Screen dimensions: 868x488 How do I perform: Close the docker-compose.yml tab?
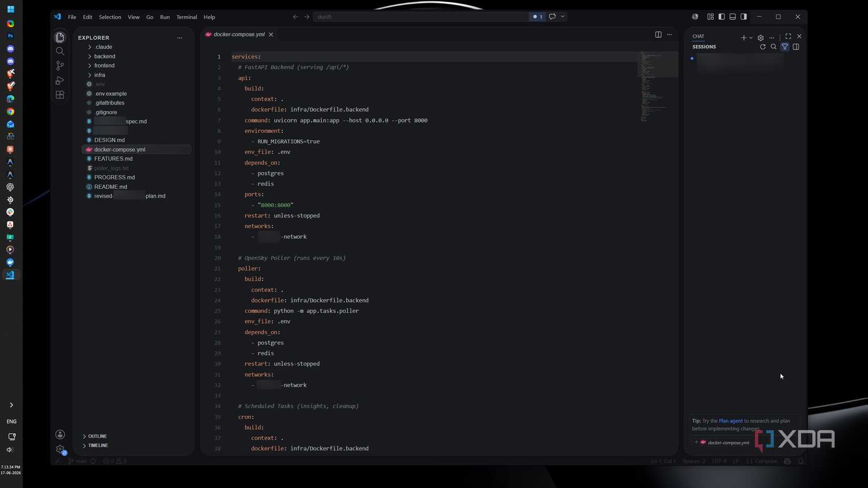[271, 35]
